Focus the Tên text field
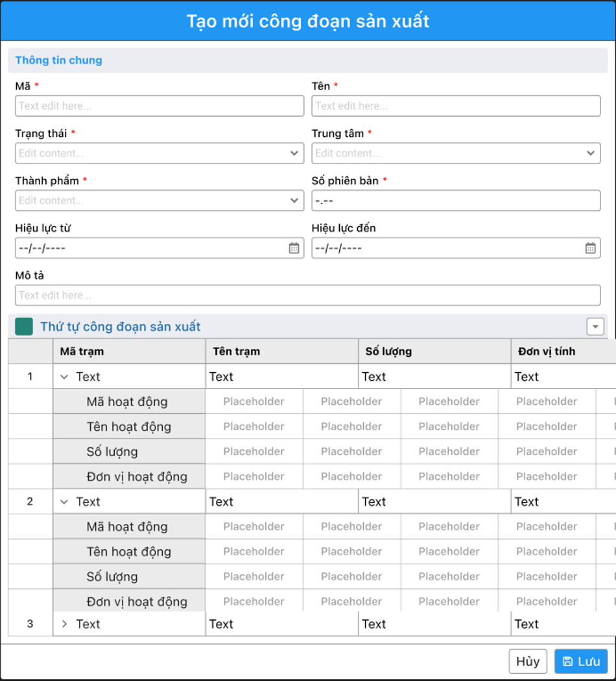Screen dimensions: 616x681 click(x=455, y=106)
